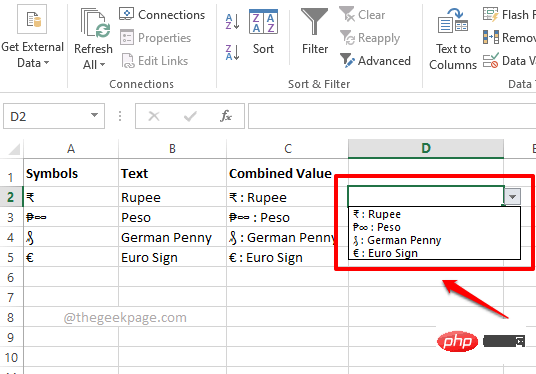The image size is (536, 374).
Task: Click the Connections button
Action: (x=162, y=15)
